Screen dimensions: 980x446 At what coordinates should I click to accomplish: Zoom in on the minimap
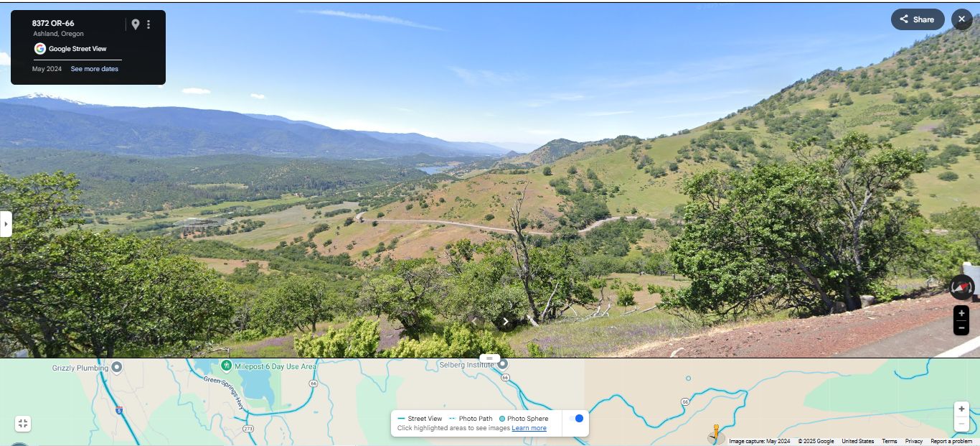(961, 409)
